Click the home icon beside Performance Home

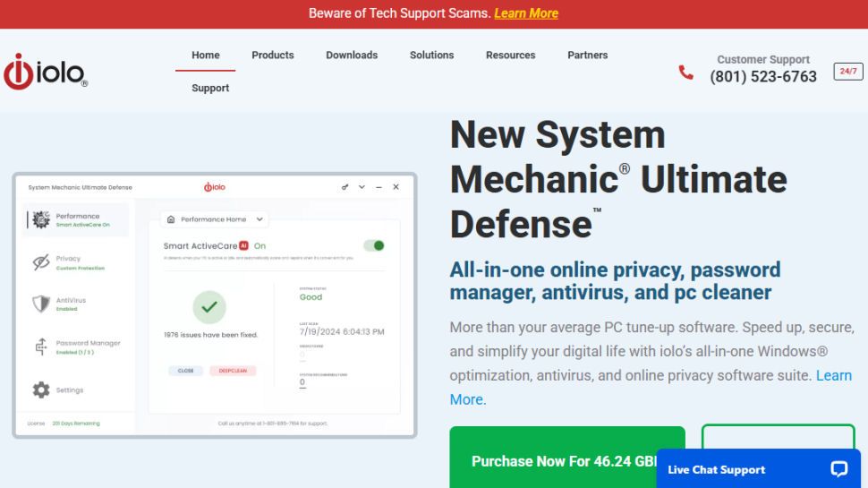point(171,219)
